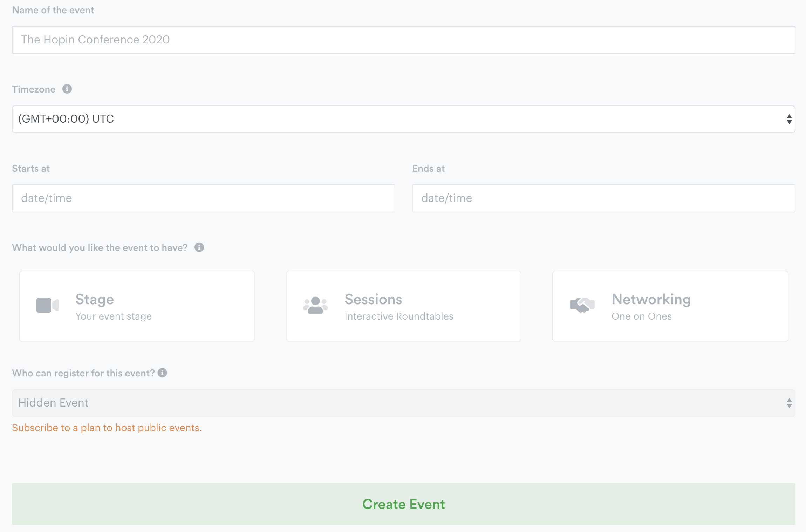Click the "Starts at" label
Image resolution: width=806 pixels, height=532 pixels.
pyautogui.click(x=31, y=169)
